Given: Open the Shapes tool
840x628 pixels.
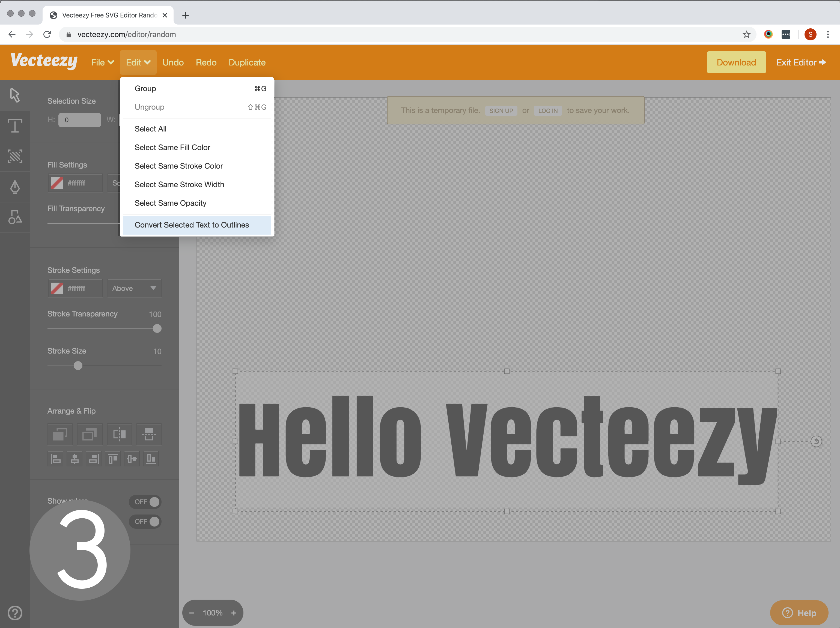Looking at the screenshot, I should (15, 217).
